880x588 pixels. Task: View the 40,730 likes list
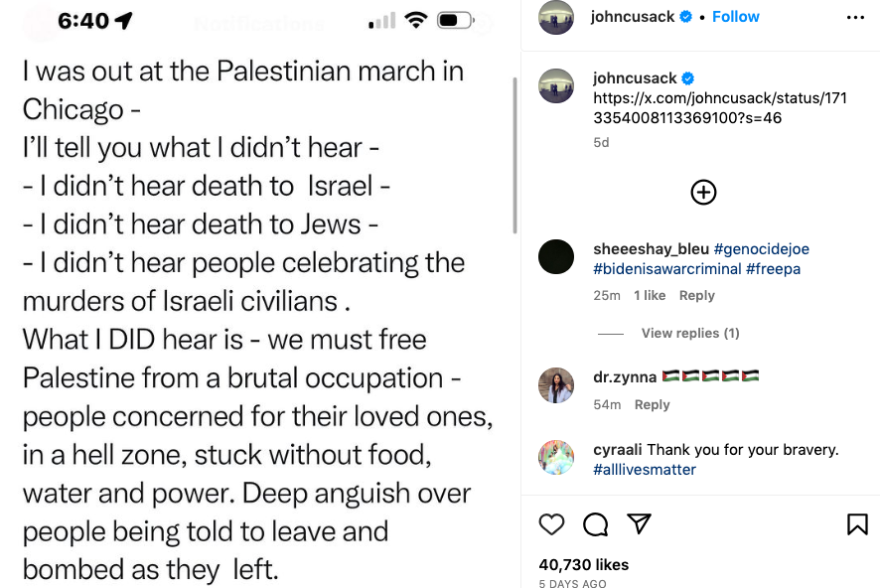pos(584,564)
